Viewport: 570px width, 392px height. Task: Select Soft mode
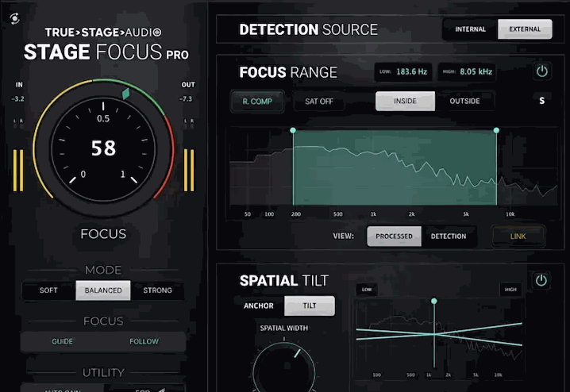pyautogui.click(x=48, y=290)
